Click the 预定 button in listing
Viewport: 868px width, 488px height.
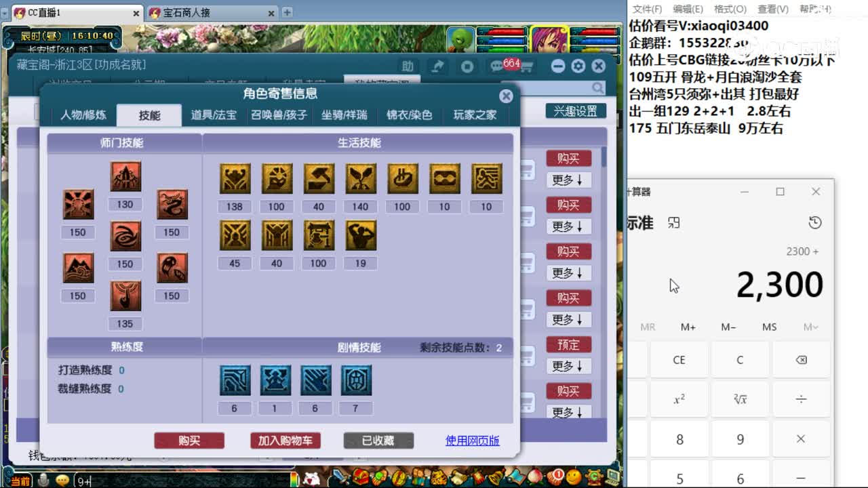(568, 345)
